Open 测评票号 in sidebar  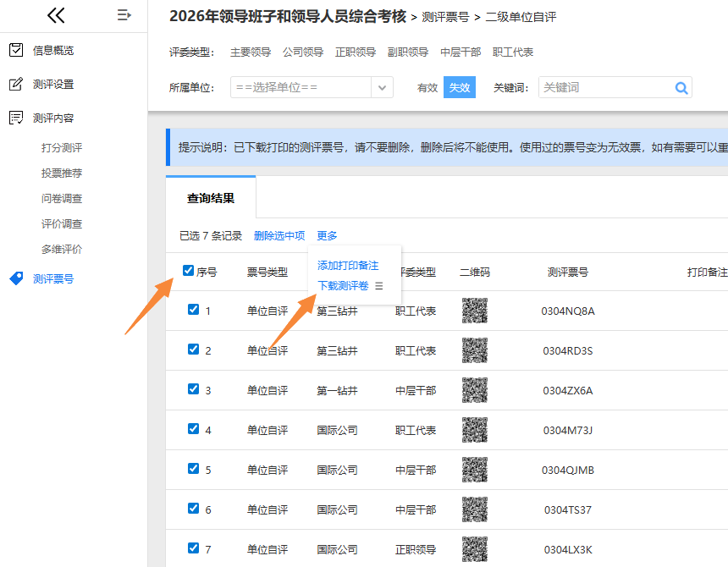(x=53, y=278)
